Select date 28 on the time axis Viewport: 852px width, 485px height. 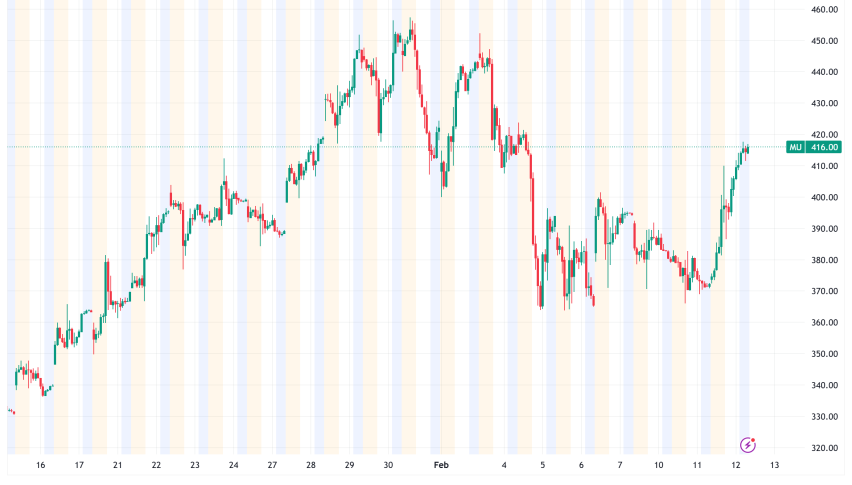point(311,466)
